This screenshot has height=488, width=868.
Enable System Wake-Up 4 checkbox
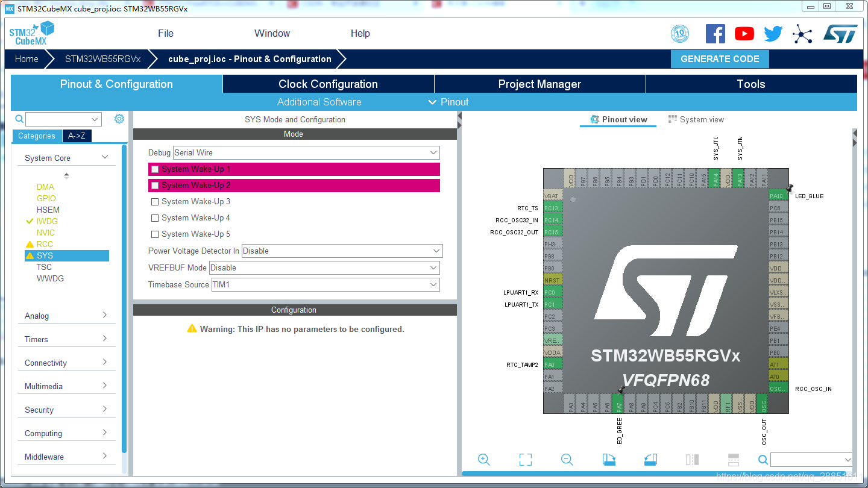coord(155,218)
